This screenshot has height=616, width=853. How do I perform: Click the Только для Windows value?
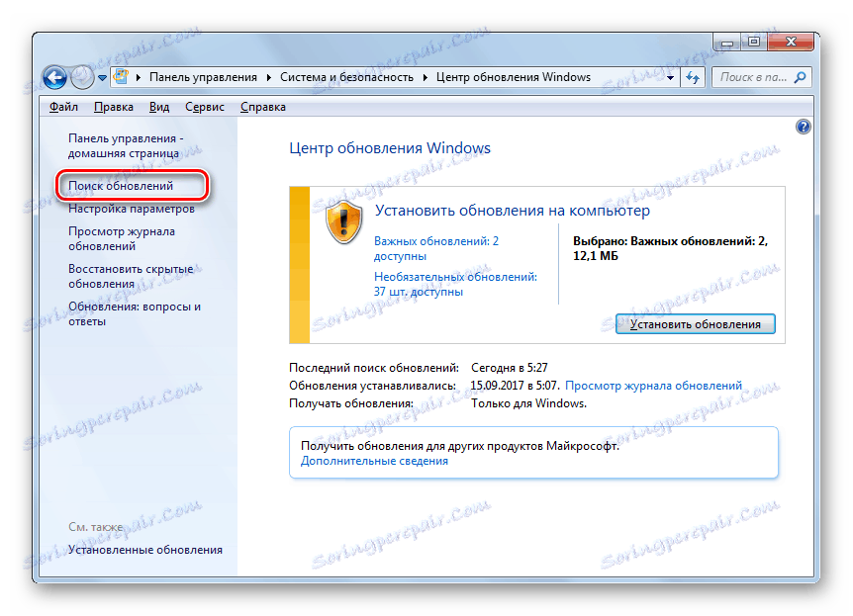528,403
